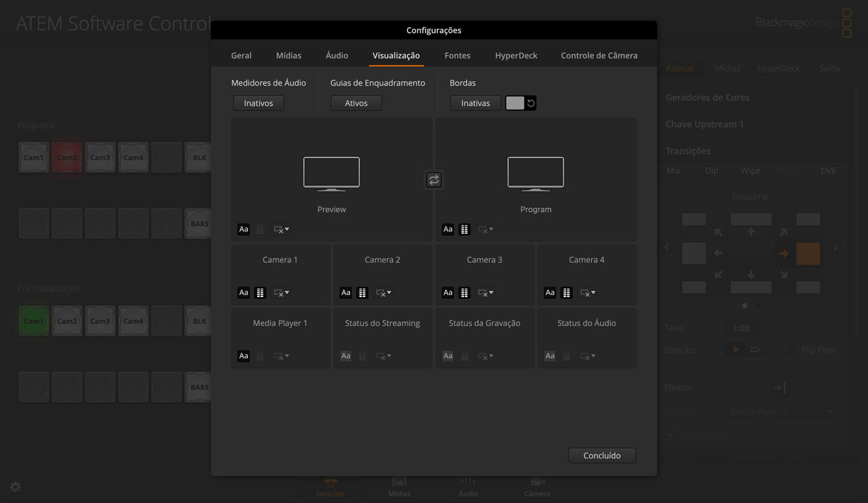
Task: Click the Concluído button
Action: click(x=602, y=455)
